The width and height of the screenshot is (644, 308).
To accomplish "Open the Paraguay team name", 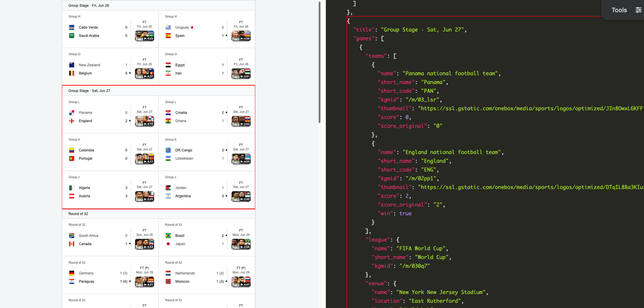I will click(x=87, y=282).
